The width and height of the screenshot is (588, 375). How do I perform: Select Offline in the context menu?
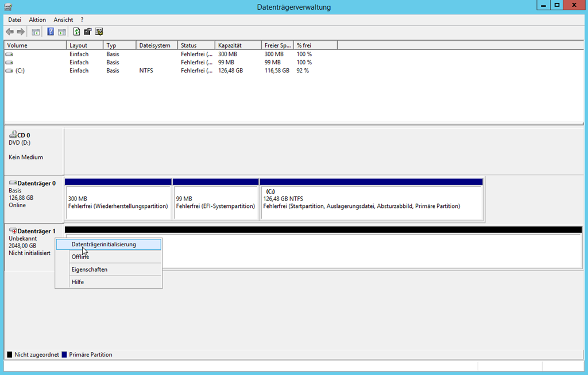pyautogui.click(x=80, y=257)
